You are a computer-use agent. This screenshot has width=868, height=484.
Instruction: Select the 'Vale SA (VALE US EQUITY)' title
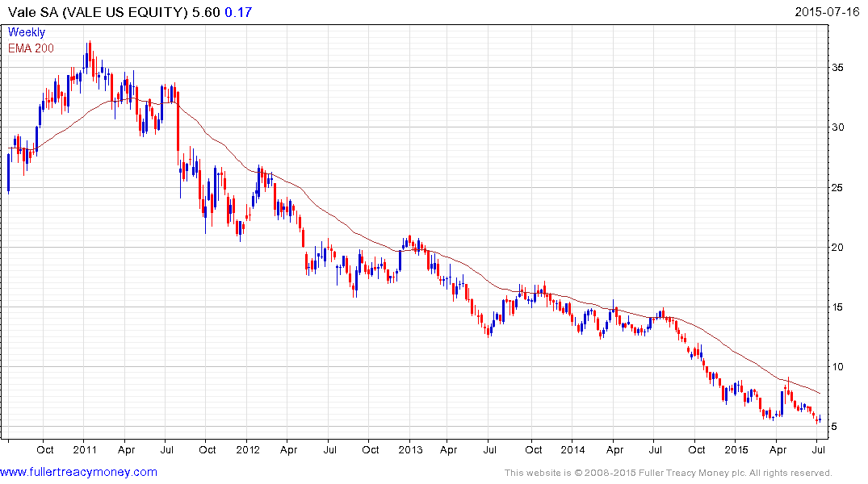pyautogui.click(x=98, y=12)
